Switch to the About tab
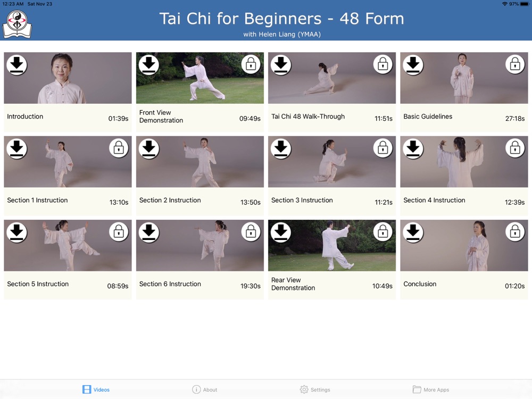The image size is (532, 399). pos(205,389)
